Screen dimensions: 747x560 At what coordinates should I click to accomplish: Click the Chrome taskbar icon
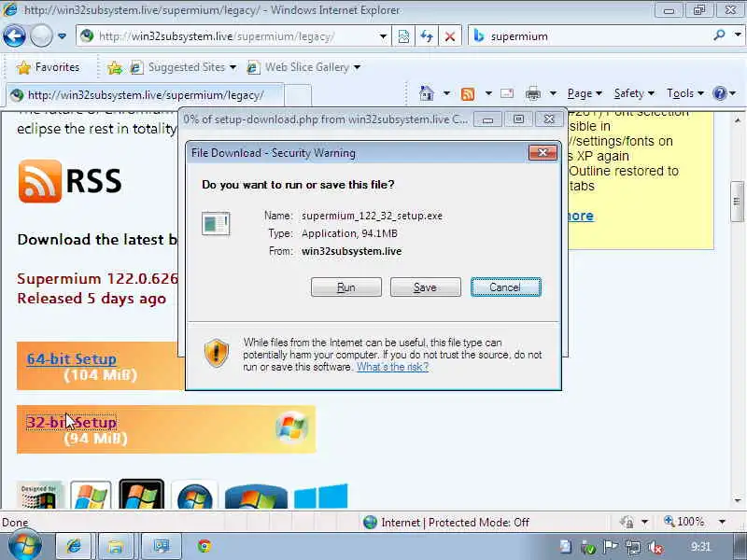(x=204, y=546)
